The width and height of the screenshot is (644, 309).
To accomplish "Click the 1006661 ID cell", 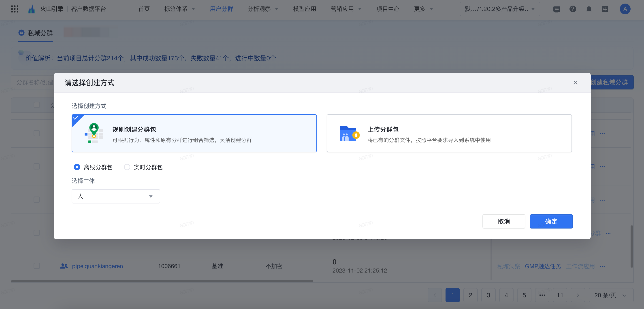I will coord(169,266).
